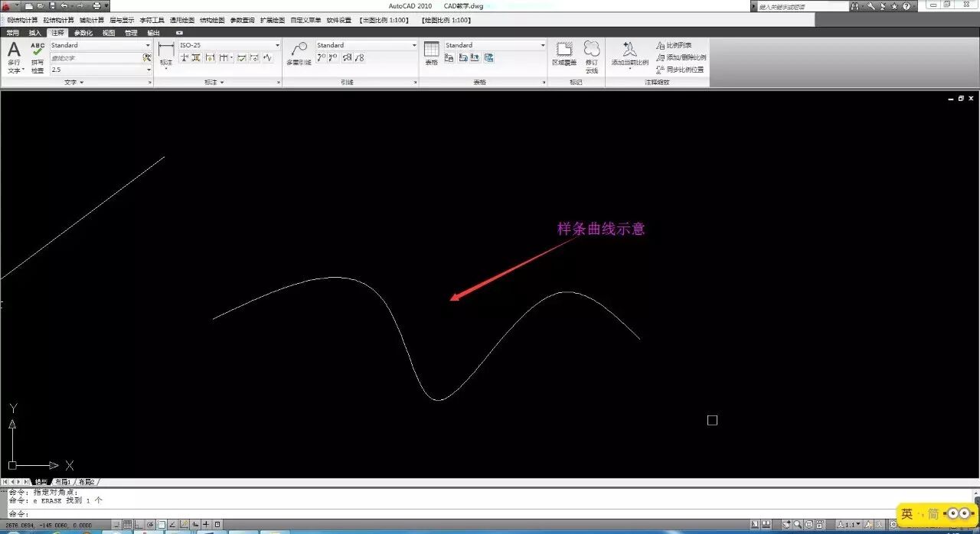Screen dimensions: 980x534
Task: Toggle Ortho mode in status bar
Action: [139, 525]
